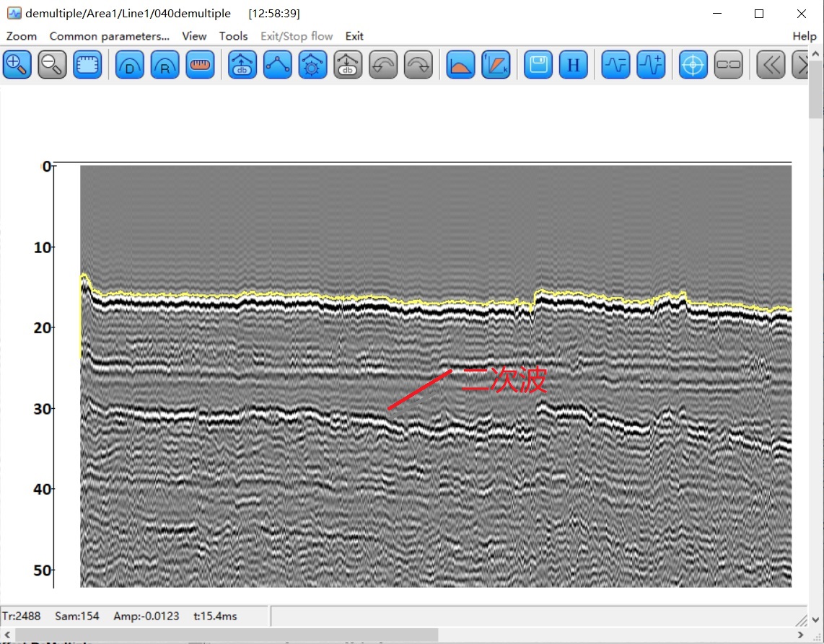Click the horizontal scrollbar left arrow
Image resolution: width=824 pixels, height=644 pixels.
tap(6, 635)
